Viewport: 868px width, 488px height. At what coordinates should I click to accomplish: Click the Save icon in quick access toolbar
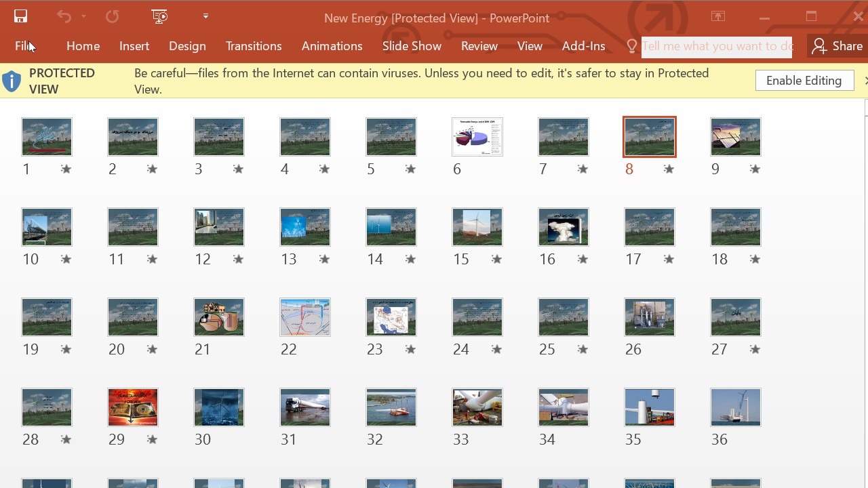(x=20, y=17)
